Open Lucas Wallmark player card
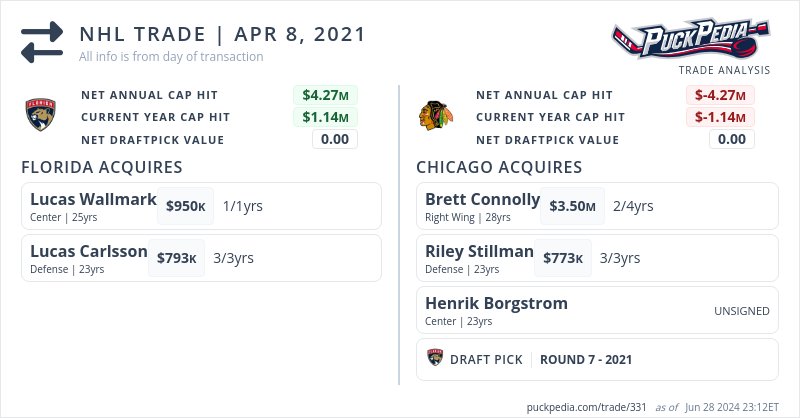The width and height of the screenshot is (800, 418). [x=93, y=199]
